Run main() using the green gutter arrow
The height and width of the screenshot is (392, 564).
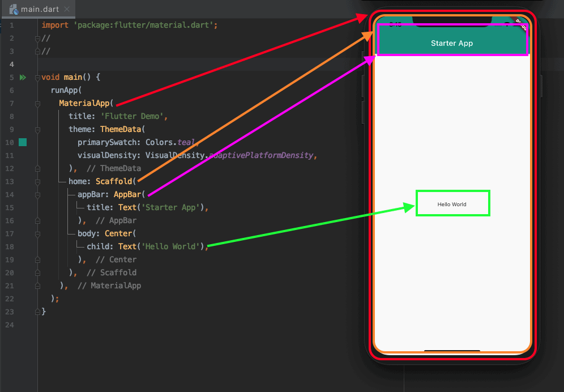click(23, 78)
